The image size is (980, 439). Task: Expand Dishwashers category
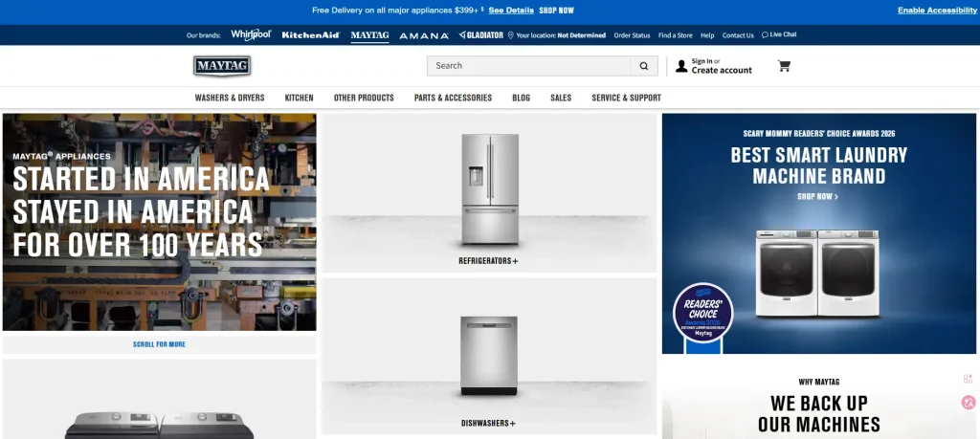click(x=488, y=424)
